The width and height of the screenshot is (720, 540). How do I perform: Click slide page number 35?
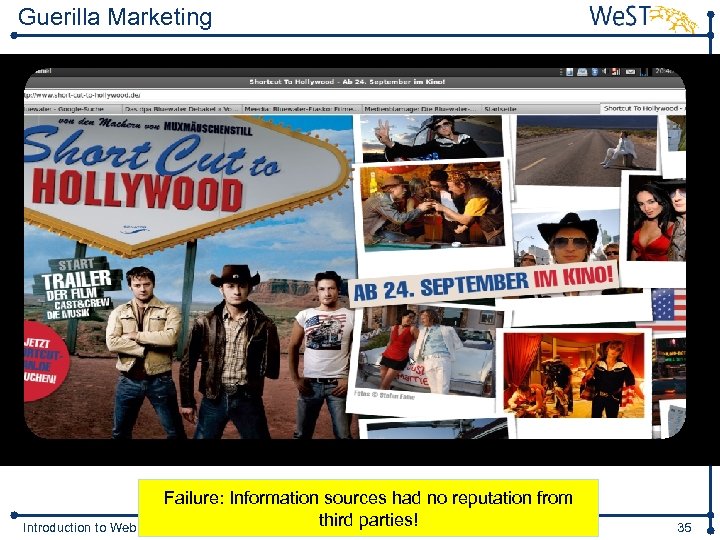tap(684, 527)
